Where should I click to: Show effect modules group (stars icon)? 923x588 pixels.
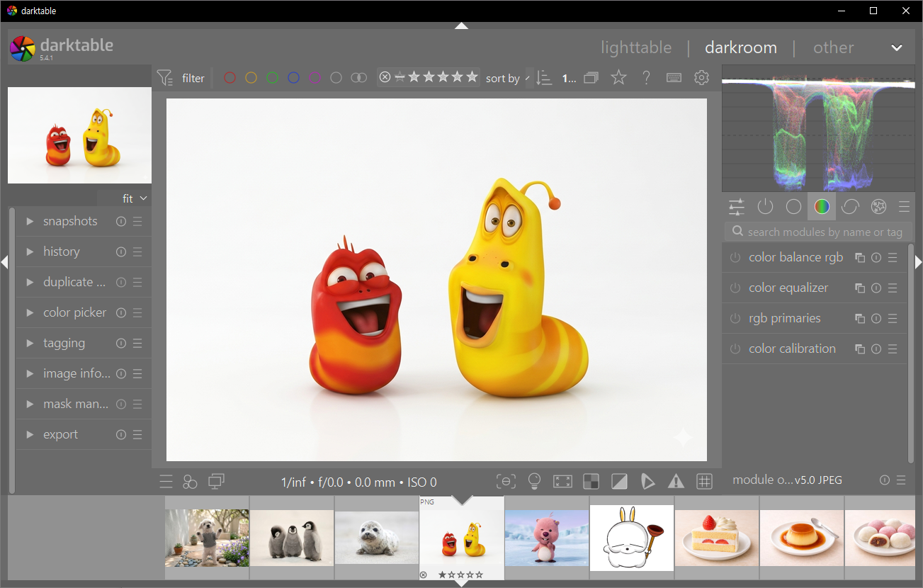click(878, 207)
